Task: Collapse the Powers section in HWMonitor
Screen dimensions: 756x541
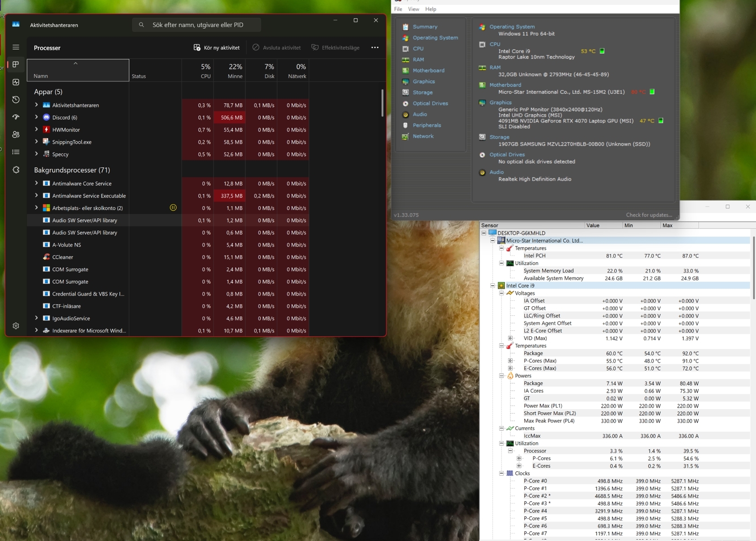Action: [501, 376]
